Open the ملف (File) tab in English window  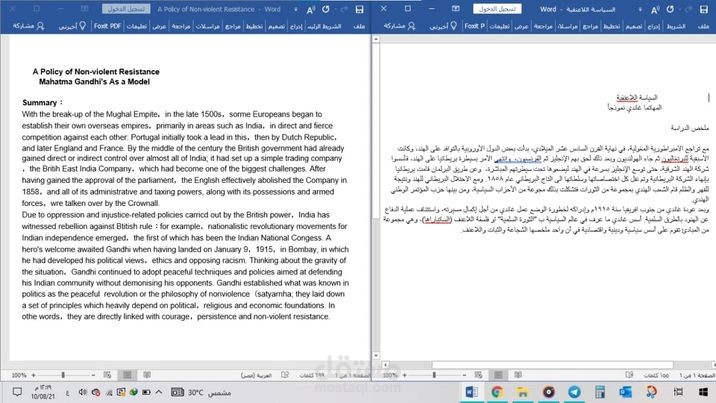(359, 26)
